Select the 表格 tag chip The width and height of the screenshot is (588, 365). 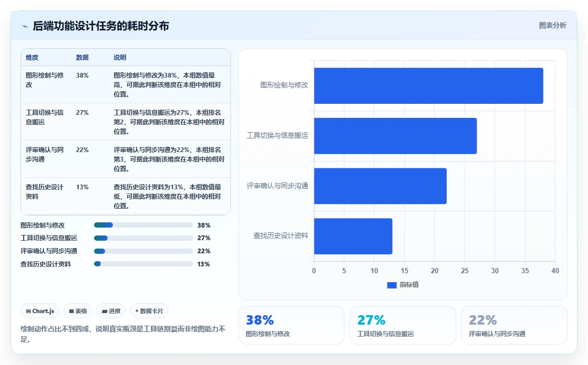pyautogui.click(x=78, y=311)
